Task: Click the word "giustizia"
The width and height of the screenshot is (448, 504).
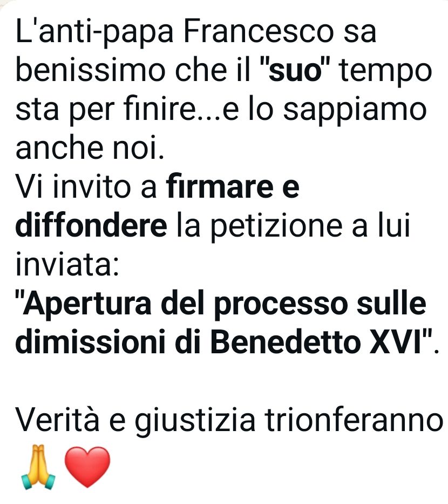Action: [x=195, y=421]
